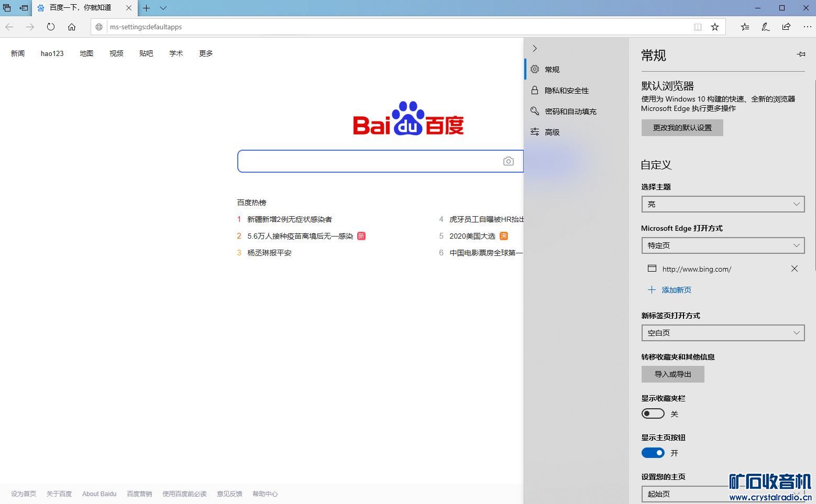Click the About Baidu footer link
This screenshot has width=816, height=504.
coord(100,494)
